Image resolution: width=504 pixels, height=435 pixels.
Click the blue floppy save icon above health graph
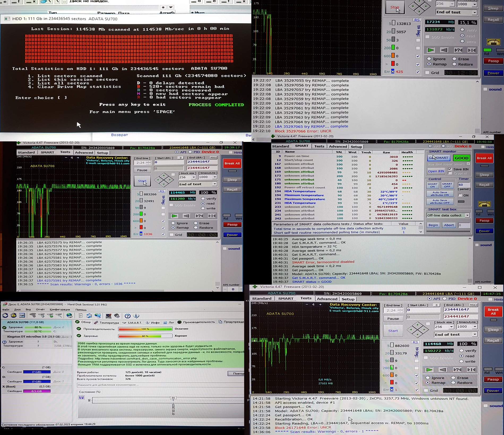pos(81,397)
